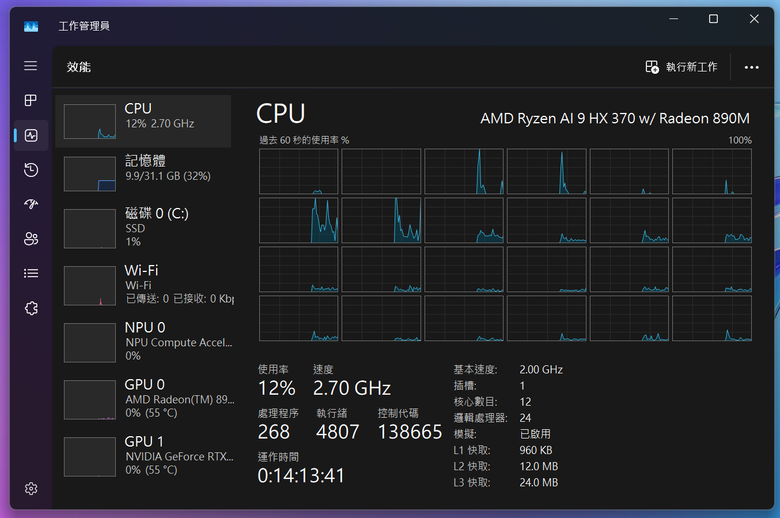Click the CPU mini usage graph thumbnail
This screenshot has width=780, height=518.
point(90,121)
